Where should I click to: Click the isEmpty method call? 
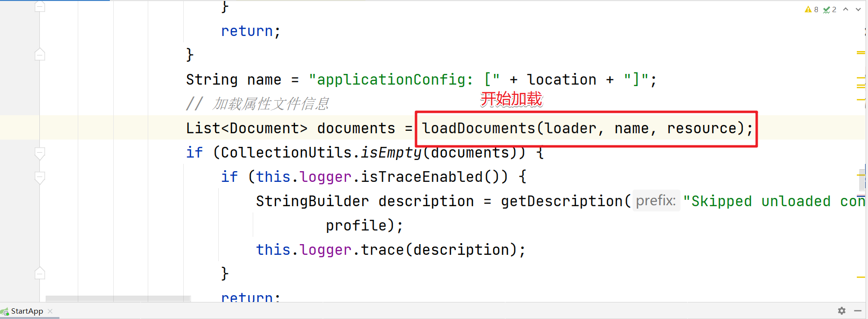tap(391, 153)
